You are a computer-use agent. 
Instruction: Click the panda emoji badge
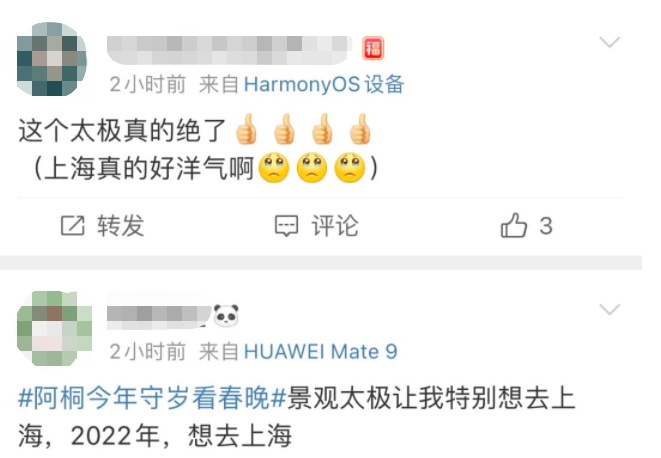tap(226, 315)
